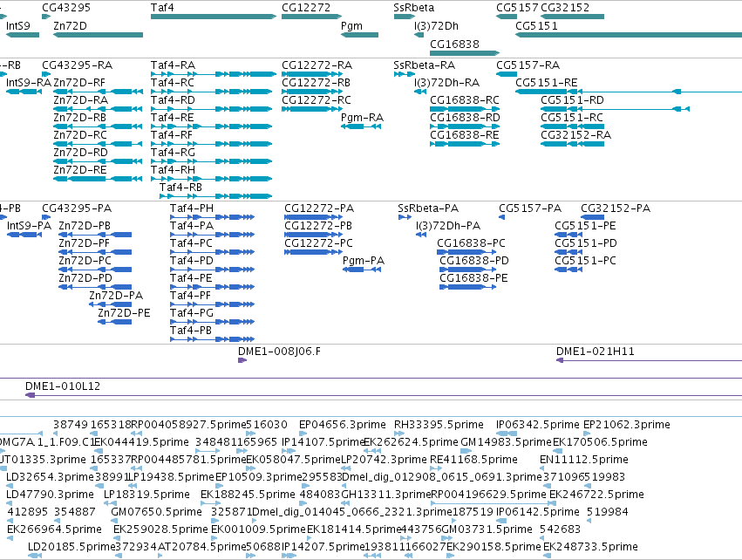Open the CG5151-RE transcript
Screen dimensions: 742x560
[x=629, y=92]
